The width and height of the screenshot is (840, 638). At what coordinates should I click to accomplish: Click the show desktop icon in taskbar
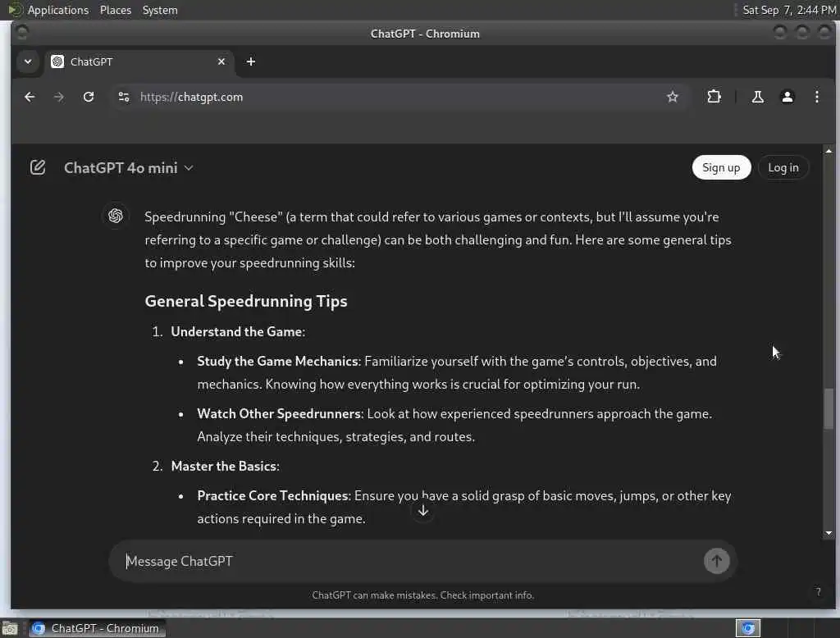coord(10,628)
